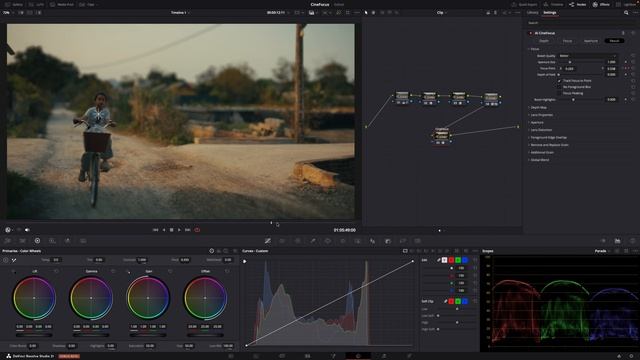Open the Bokeh Quality dropdown

click(587, 56)
